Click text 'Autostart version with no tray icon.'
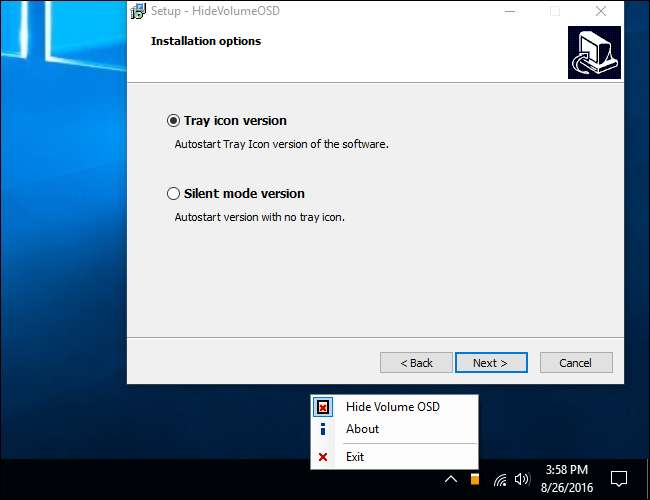This screenshot has width=650, height=500. [x=260, y=217]
